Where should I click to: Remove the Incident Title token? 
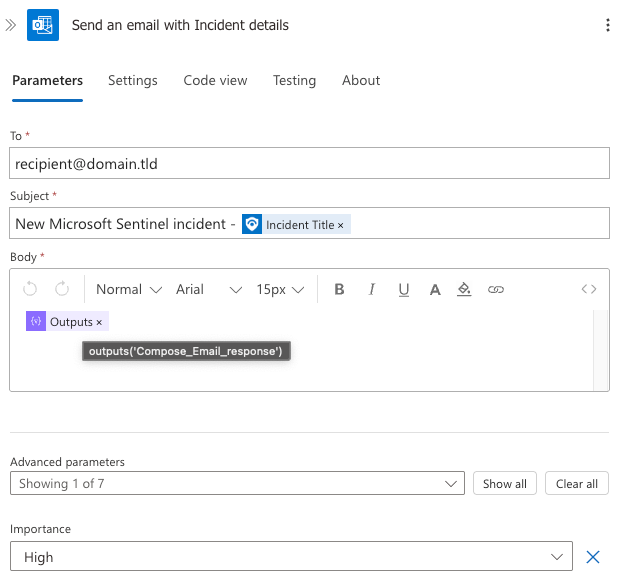tap(341, 225)
